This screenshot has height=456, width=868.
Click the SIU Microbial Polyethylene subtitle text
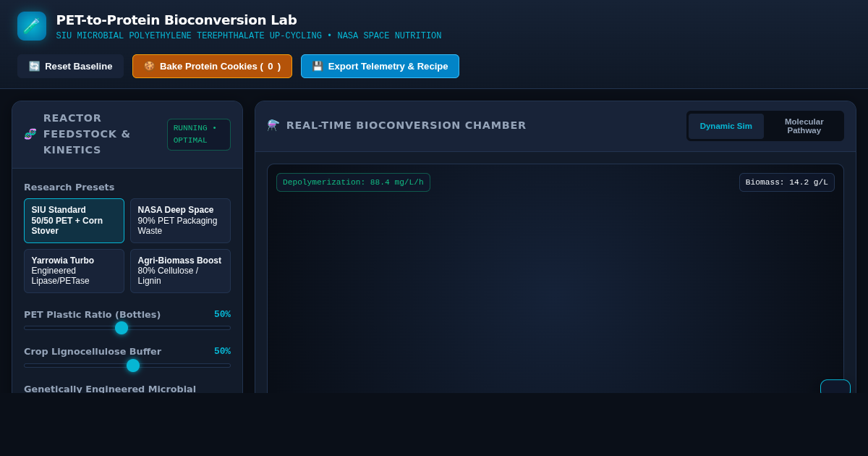point(249,36)
